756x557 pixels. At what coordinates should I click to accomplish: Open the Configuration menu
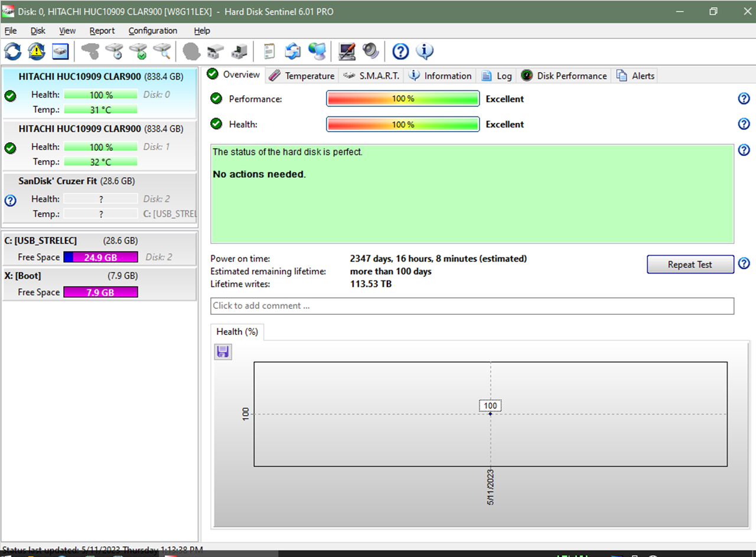(x=152, y=31)
